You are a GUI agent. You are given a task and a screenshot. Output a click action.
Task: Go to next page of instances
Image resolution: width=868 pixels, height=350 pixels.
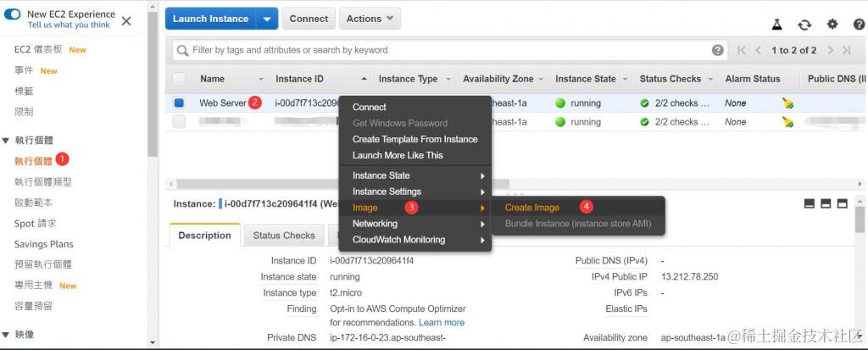click(830, 51)
